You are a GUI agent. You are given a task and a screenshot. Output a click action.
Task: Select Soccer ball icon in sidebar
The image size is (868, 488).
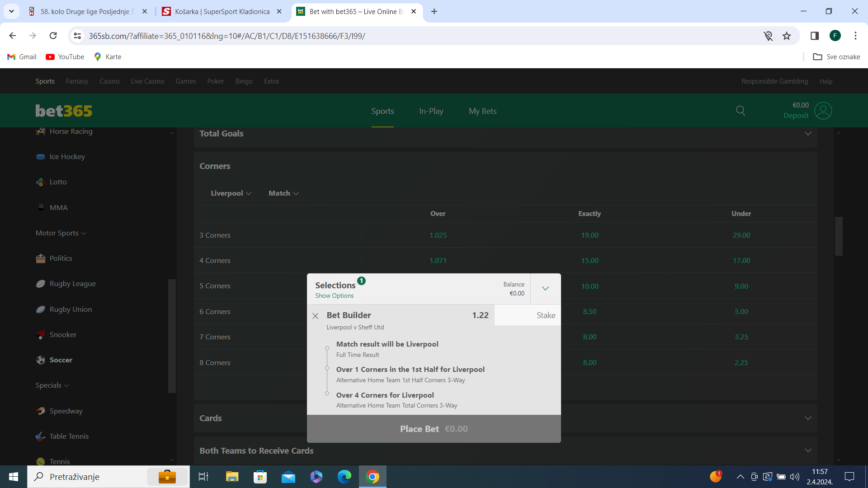41,360
